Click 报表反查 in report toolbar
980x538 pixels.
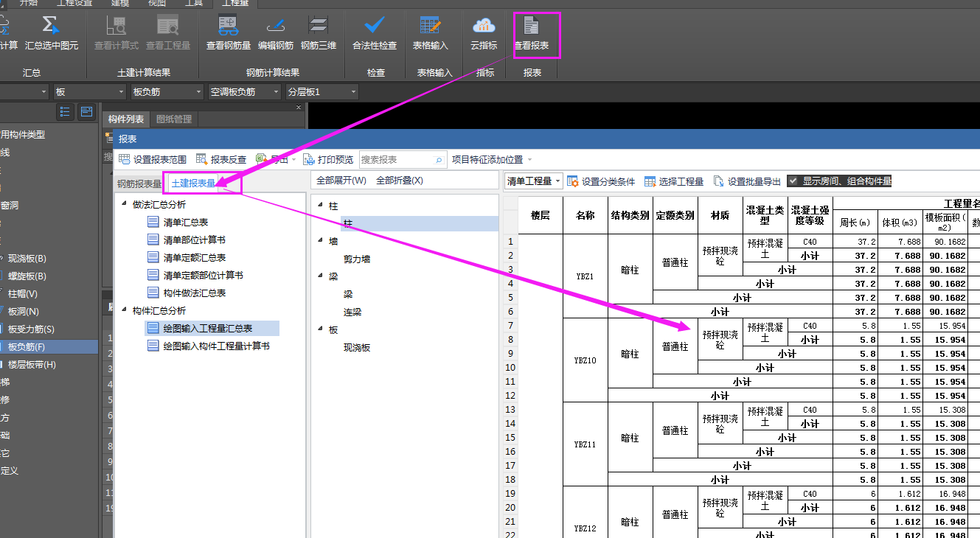221,159
